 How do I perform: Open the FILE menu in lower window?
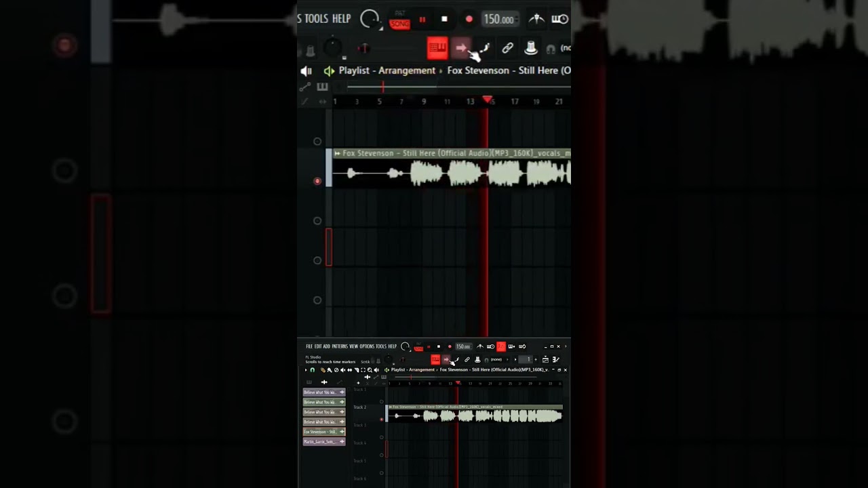click(309, 346)
